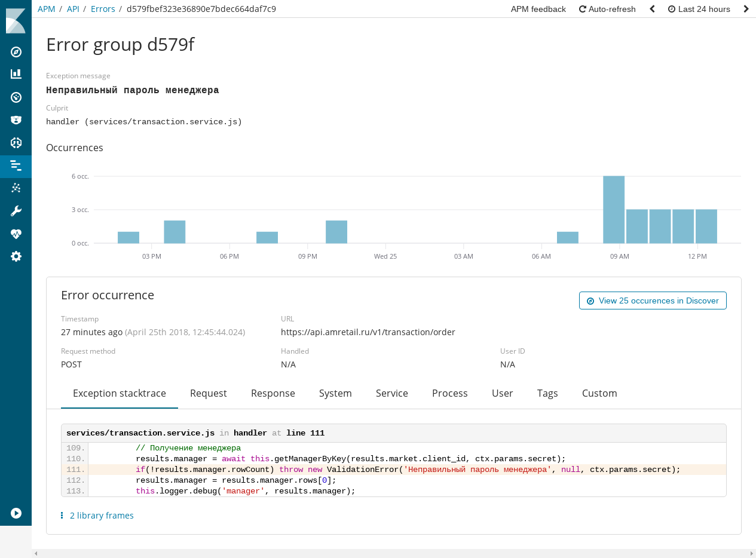Expand the 2 library frames section
Image resolution: width=756 pixels, height=558 pixels.
tap(102, 515)
